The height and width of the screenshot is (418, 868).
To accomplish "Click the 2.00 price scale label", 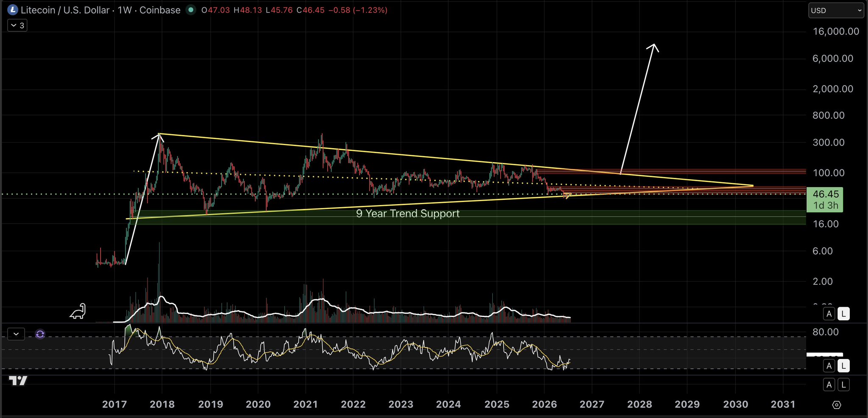I will [823, 281].
